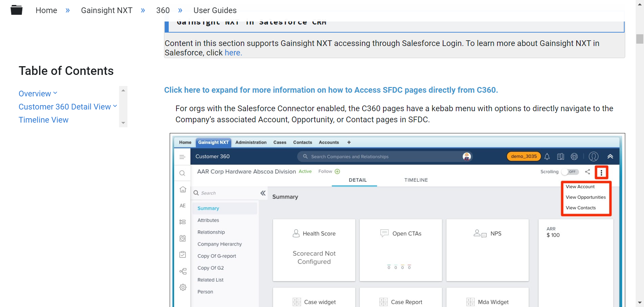This screenshot has height=307, width=644.
Task: Click the list sidebar icon below AE
Action: 182,222
